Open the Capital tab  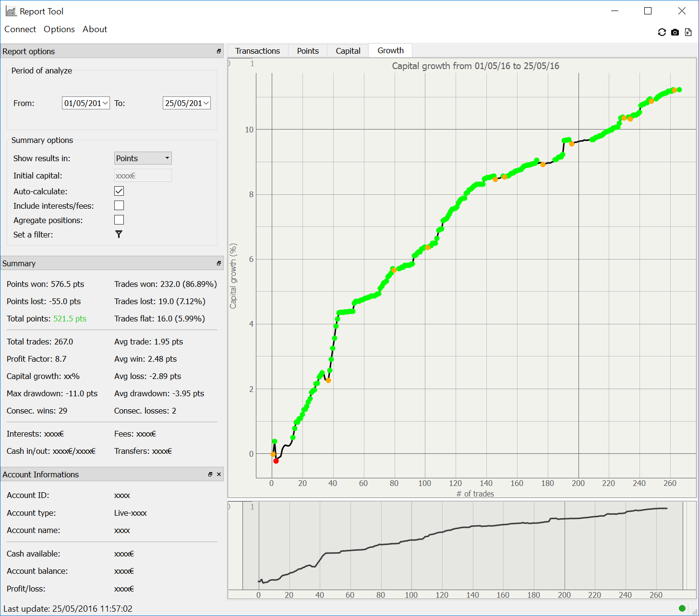[x=348, y=51]
